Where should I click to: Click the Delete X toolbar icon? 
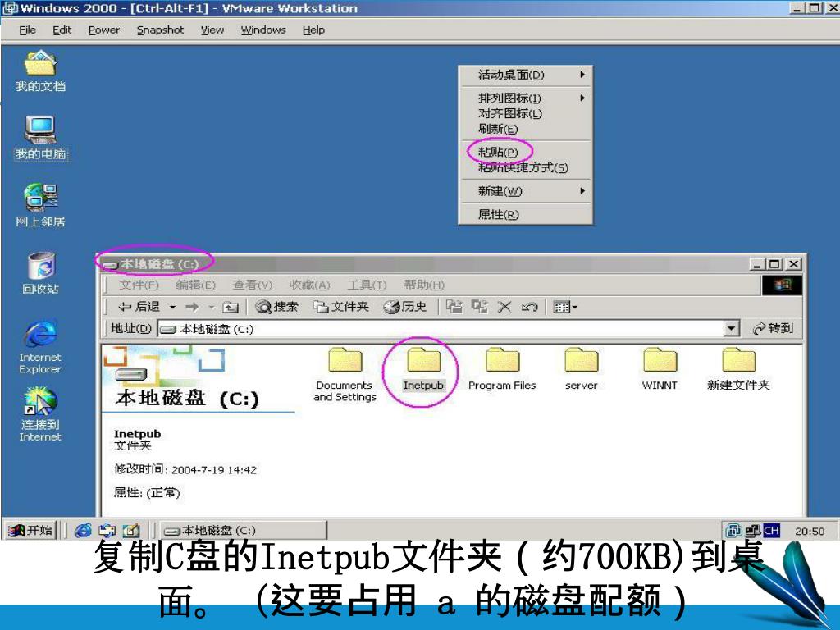tap(504, 307)
